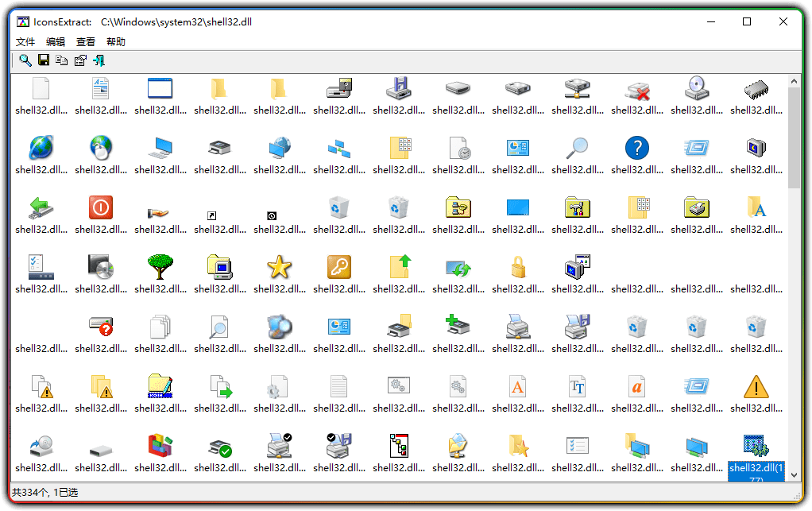Select the printer with green plus icon
This screenshot has height=511, width=812.
tap(458, 326)
